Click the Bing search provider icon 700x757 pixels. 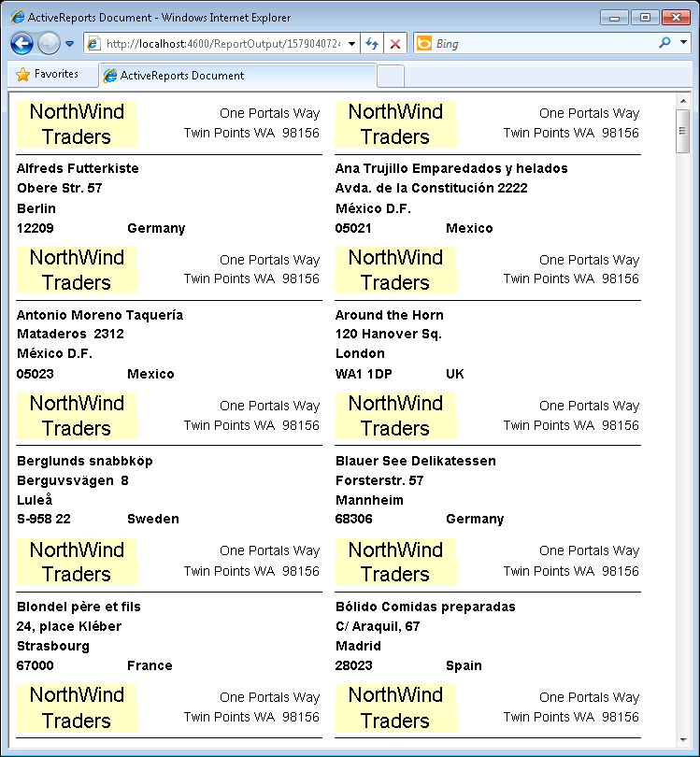(424, 44)
